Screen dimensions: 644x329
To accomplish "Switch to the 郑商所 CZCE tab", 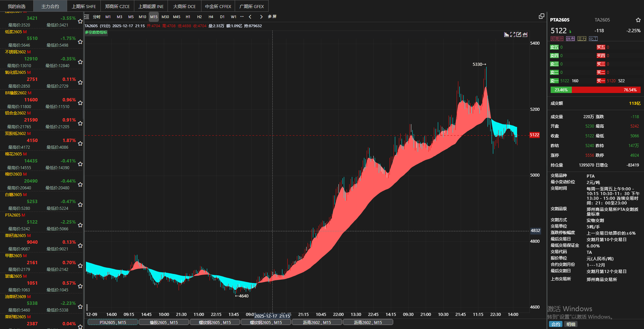I will pyautogui.click(x=117, y=6).
